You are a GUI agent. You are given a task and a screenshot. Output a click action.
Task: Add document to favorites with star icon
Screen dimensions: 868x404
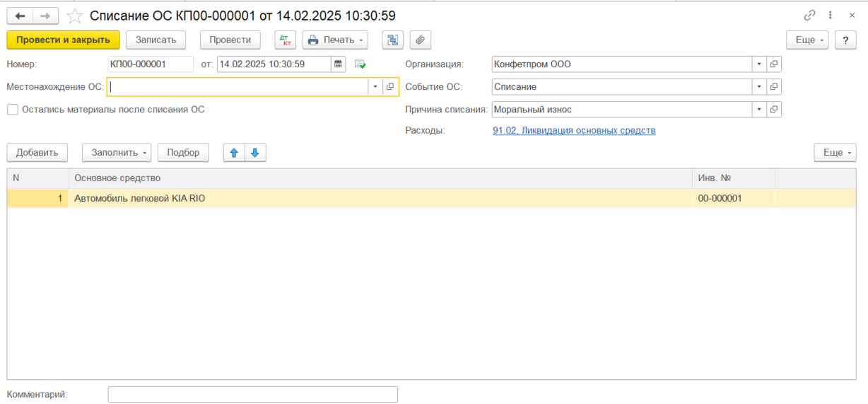(75, 16)
